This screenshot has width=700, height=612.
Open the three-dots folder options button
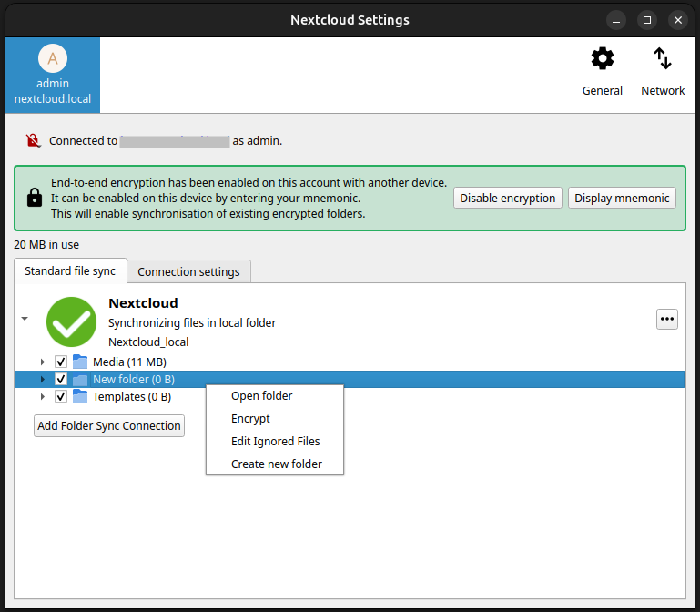coord(667,319)
